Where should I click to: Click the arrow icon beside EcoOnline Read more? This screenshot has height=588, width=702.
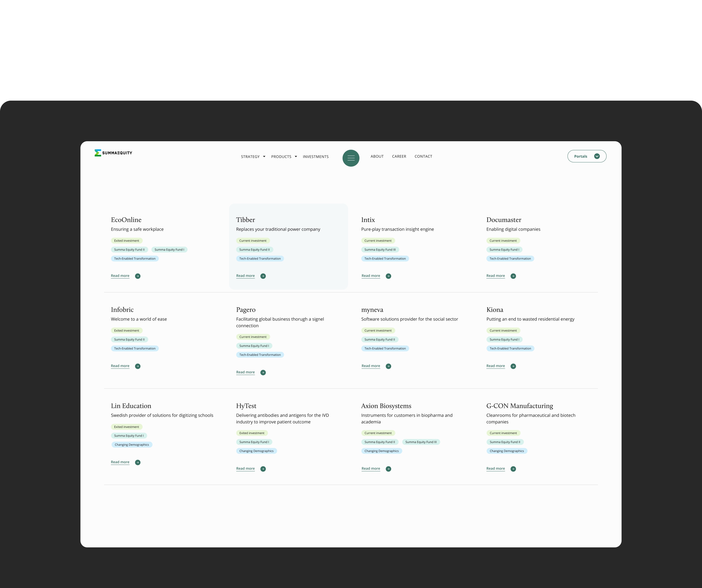click(x=138, y=276)
